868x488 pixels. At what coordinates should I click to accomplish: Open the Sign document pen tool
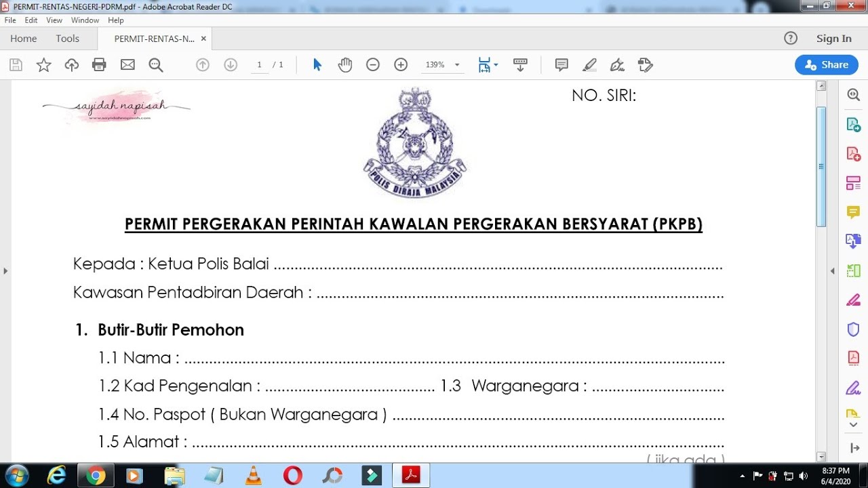tap(617, 65)
